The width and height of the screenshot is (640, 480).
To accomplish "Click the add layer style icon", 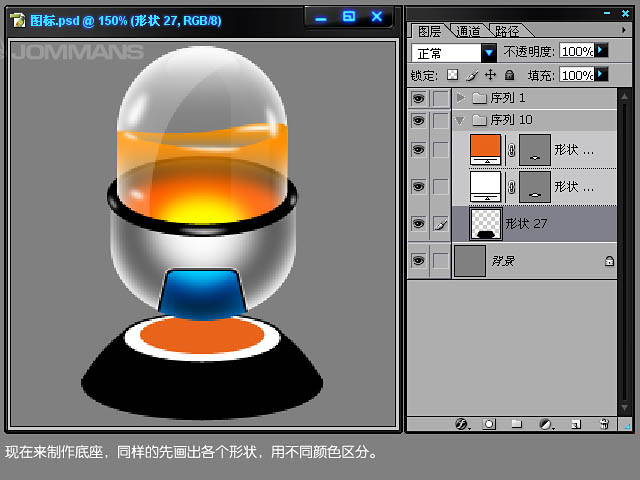I will (462, 424).
